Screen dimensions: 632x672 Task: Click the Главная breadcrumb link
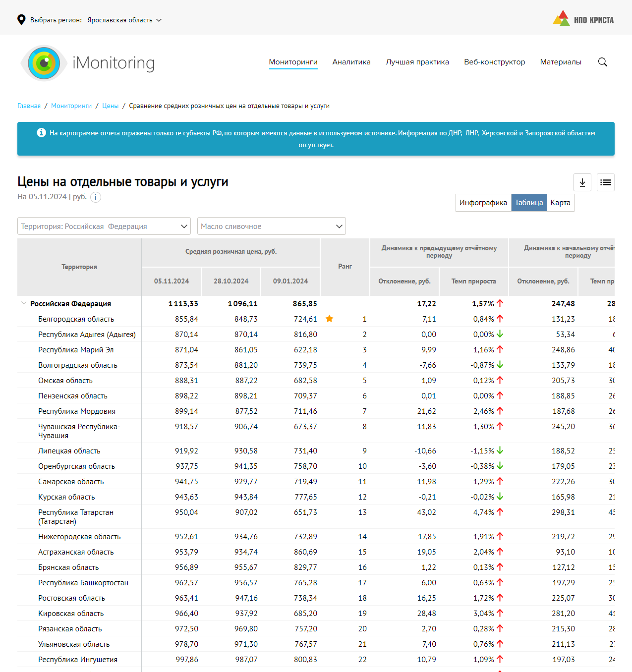[x=29, y=106]
